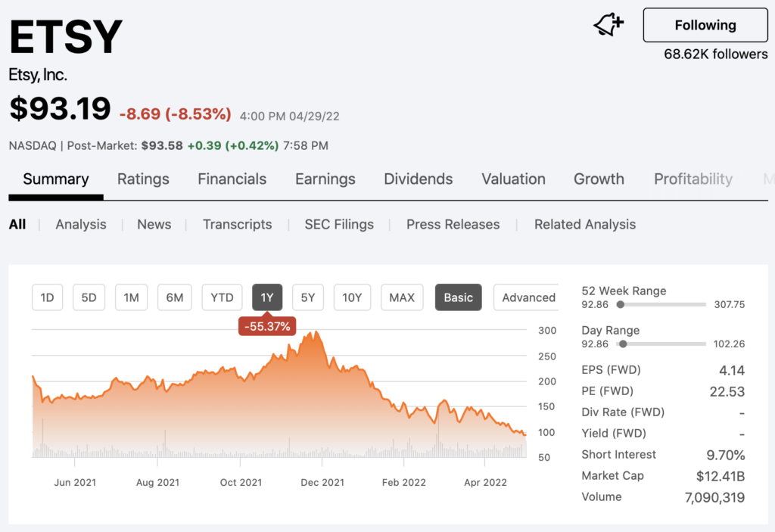Click the December 2021 chart peak
Image resolution: width=775 pixels, height=532 pixels.
click(x=316, y=333)
